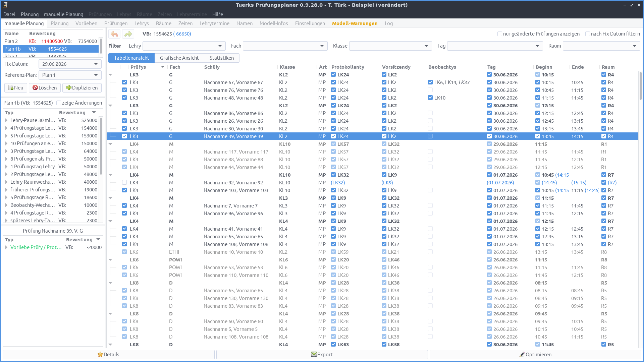
Task: Open the Modell-Warnungen tab
Action: point(355,23)
